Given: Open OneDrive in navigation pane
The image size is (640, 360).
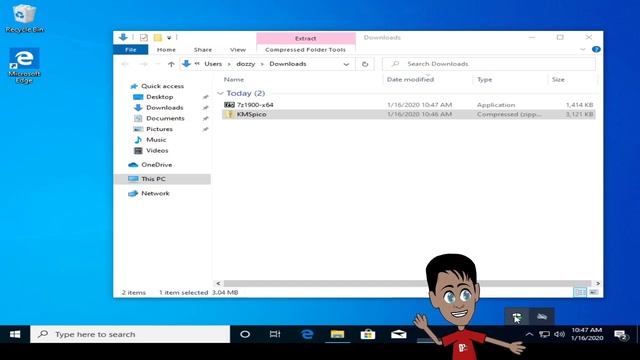Looking at the screenshot, I should pos(156,165).
